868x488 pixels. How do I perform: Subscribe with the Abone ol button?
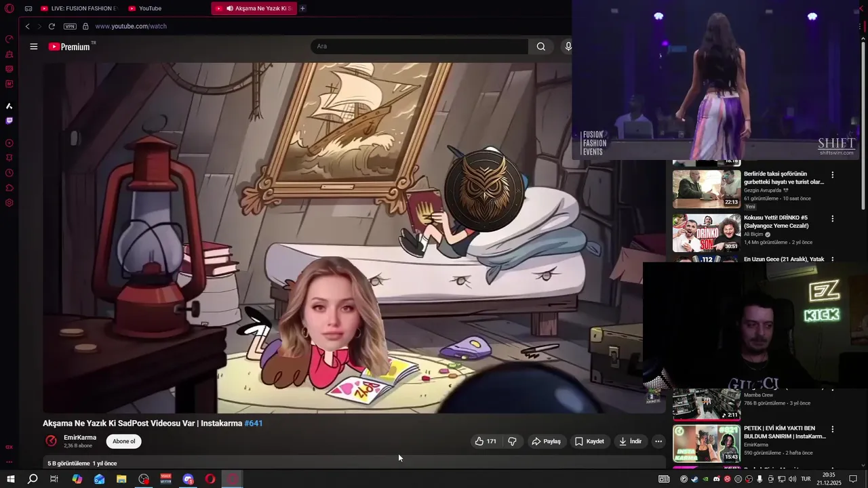[x=123, y=441]
